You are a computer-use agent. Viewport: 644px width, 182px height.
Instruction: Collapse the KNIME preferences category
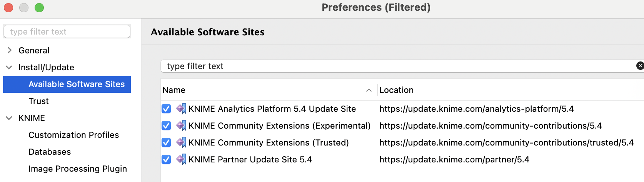[9, 118]
